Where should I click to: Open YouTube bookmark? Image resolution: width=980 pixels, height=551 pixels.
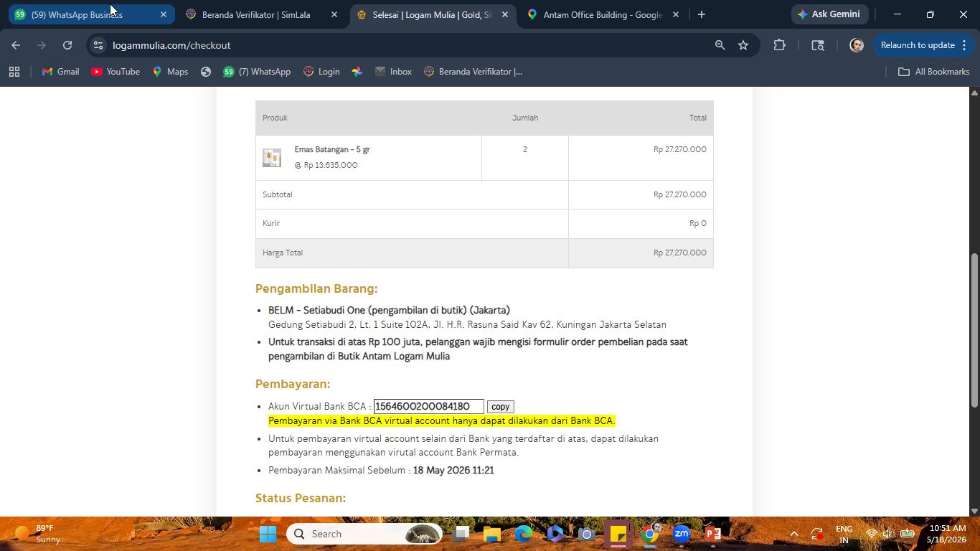click(x=116, y=72)
